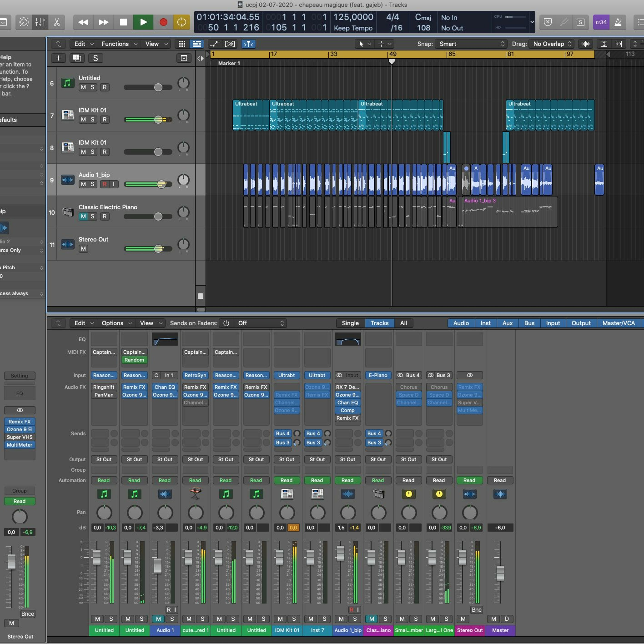The height and width of the screenshot is (644, 644).
Task: Open the Mixer sliders icon in toolbar
Action: [x=40, y=22]
